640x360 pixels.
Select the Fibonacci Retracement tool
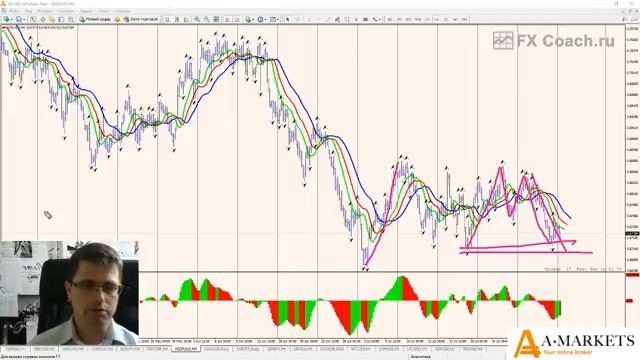point(346,19)
